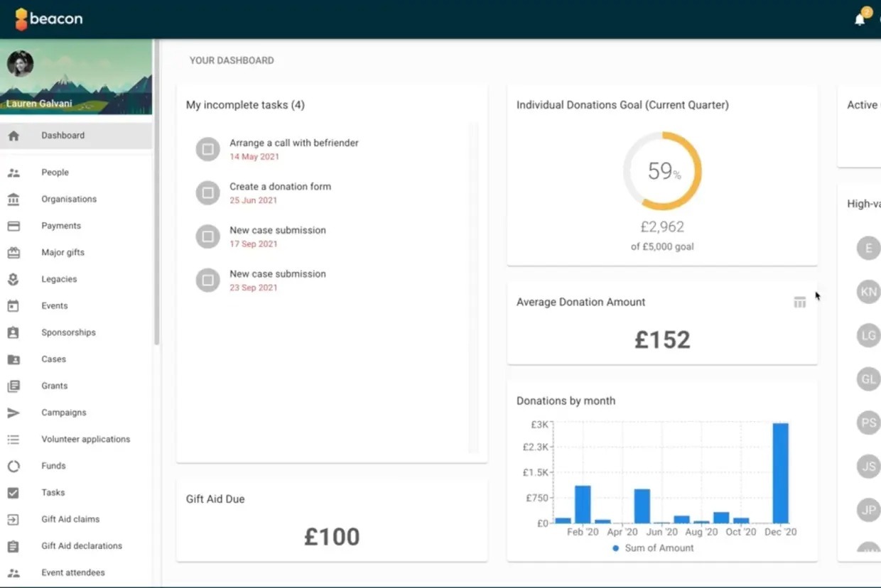Image resolution: width=881 pixels, height=588 pixels.
Task: Click the Grants icon
Action: coord(13,386)
